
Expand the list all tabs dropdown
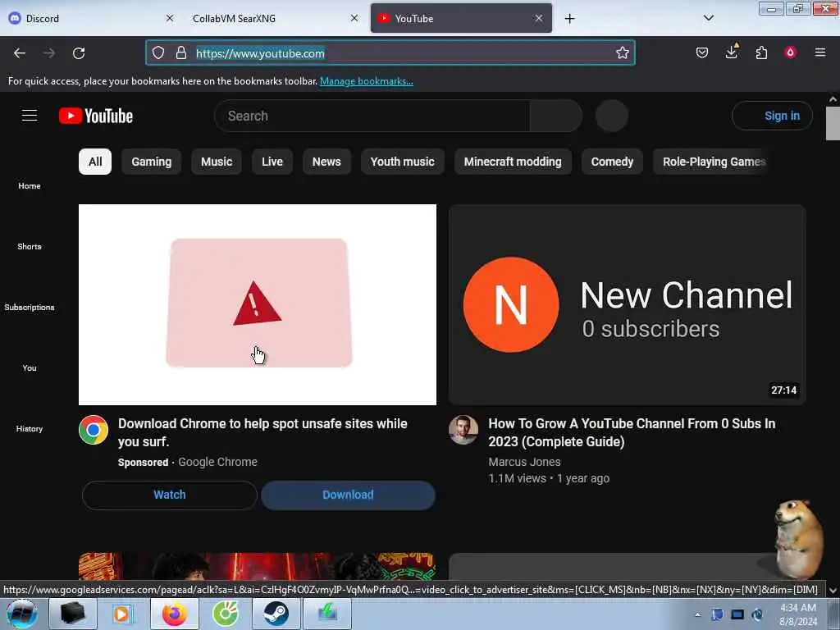(x=708, y=18)
